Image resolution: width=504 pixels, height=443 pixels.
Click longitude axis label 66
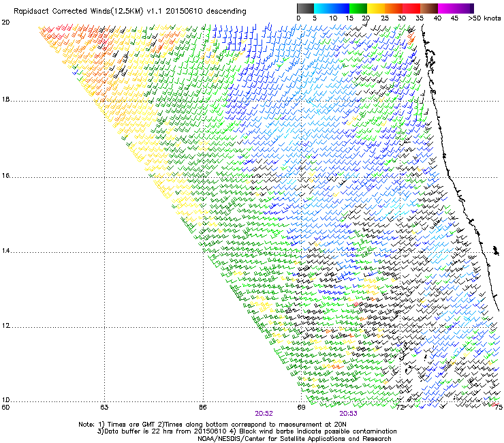[203, 408]
